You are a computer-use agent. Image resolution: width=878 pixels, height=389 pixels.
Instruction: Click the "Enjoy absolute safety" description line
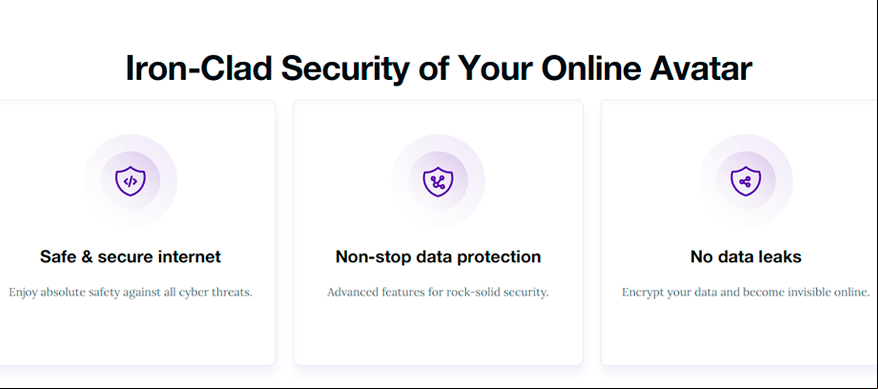click(x=130, y=292)
